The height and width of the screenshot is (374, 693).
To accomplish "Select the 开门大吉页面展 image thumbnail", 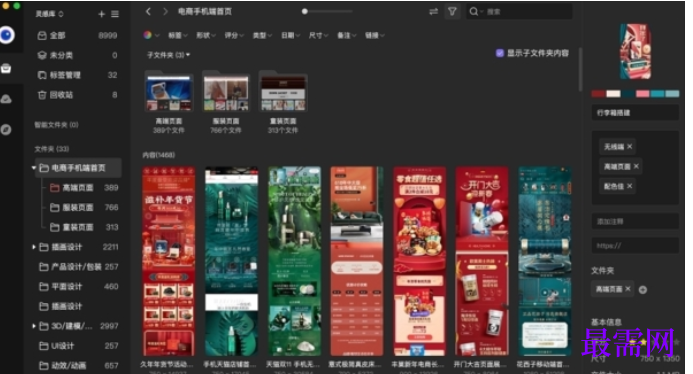I will (482, 261).
